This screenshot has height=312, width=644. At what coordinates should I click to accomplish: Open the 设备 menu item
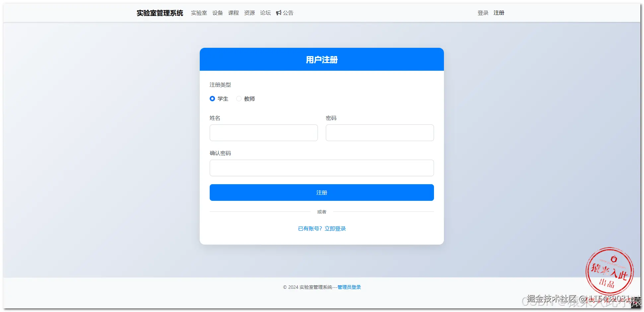218,13
